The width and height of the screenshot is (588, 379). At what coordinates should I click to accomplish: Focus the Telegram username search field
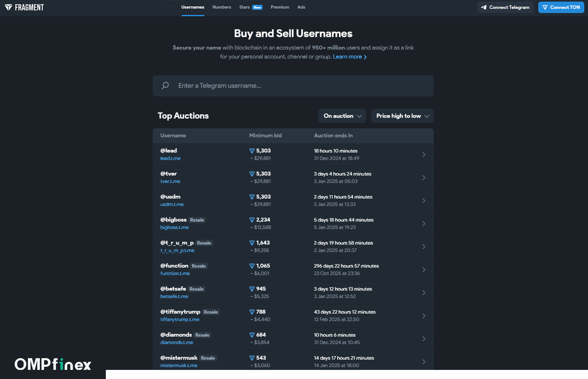point(293,86)
